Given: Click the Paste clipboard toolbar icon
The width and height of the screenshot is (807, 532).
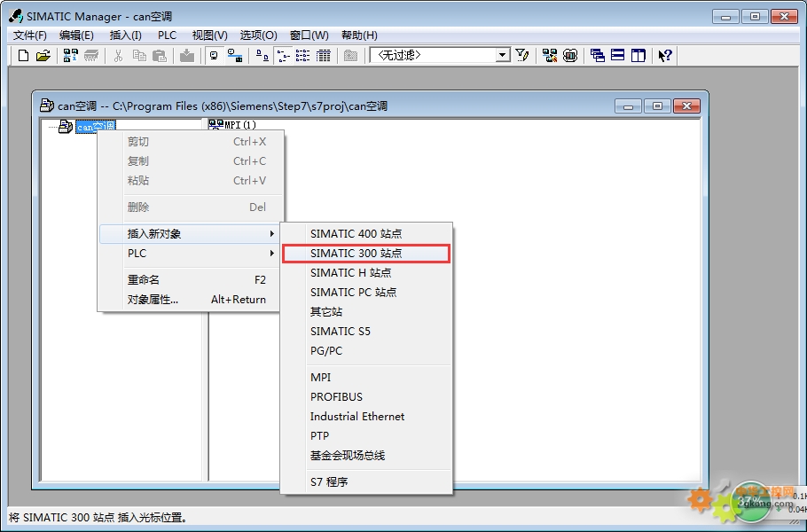Looking at the screenshot, I should pyautogui.click(x=160, y=56).
